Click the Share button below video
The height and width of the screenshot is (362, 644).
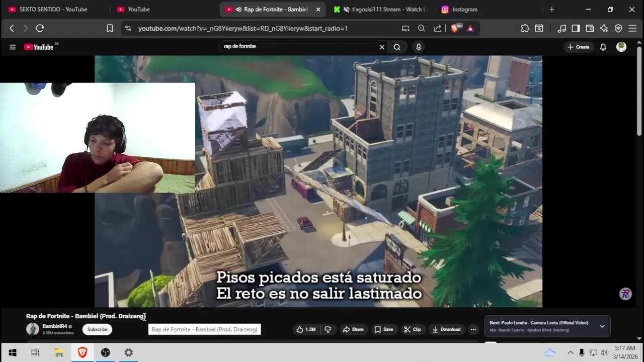tap(353, 329)
